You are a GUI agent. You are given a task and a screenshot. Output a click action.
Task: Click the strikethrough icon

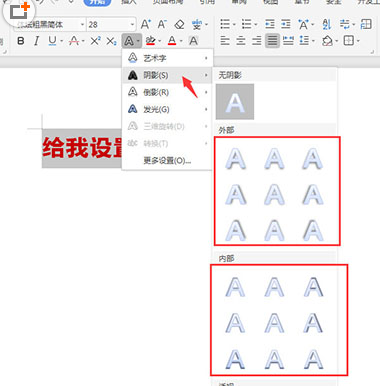point(74,41)
